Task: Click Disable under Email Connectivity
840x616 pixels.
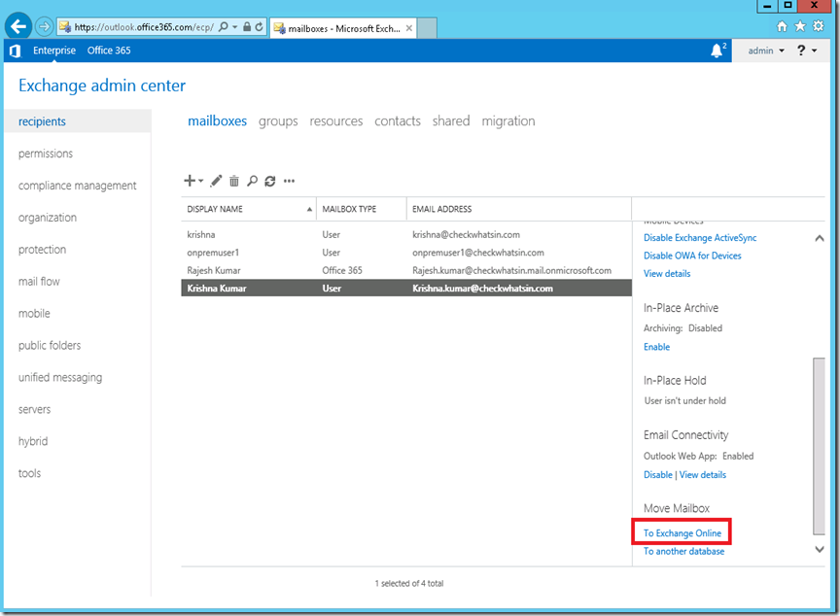Action: [x=658, y=475]
